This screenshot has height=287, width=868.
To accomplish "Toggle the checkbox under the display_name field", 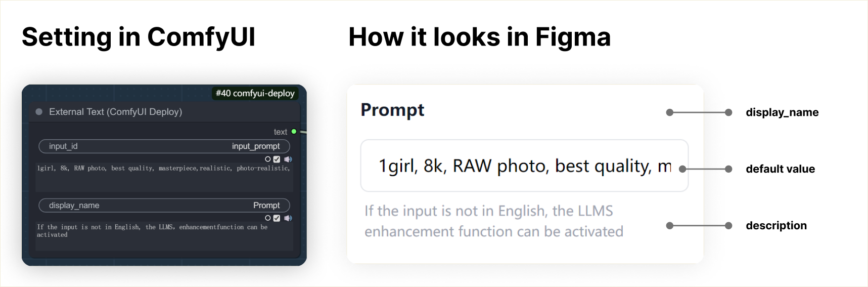I will (277, 218).
